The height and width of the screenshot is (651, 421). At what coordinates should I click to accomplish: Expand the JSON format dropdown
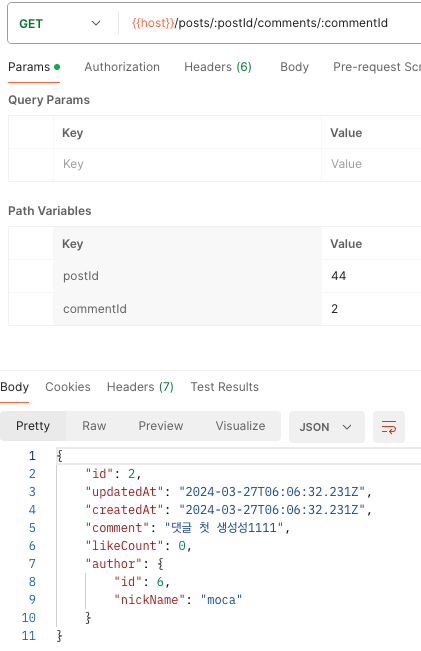coord(326,427)
